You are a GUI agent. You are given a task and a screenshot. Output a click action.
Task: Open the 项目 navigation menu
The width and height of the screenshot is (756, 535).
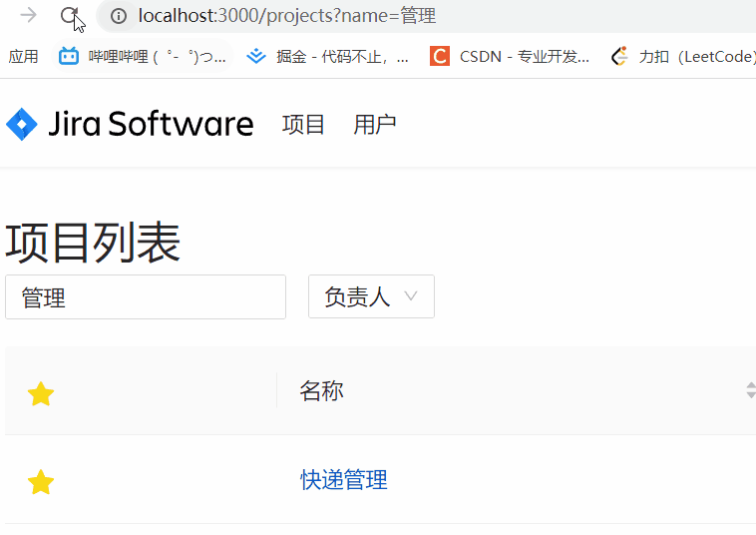pyautogui.click(x=303, y=125)
